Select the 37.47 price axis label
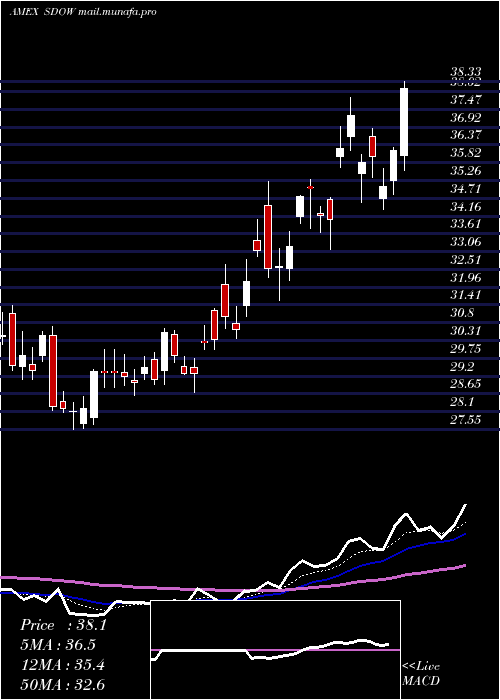Viewport: 500px width, 700px height. [466, 100]
